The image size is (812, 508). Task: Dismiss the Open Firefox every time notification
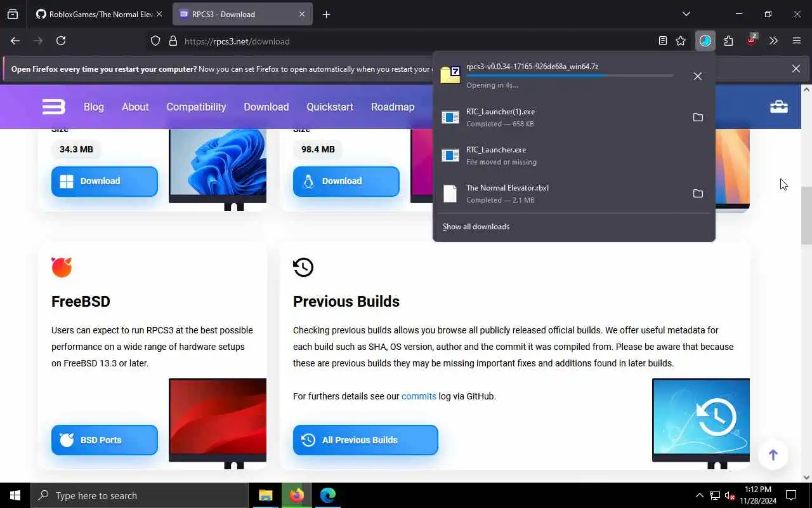tap(796, 69)
